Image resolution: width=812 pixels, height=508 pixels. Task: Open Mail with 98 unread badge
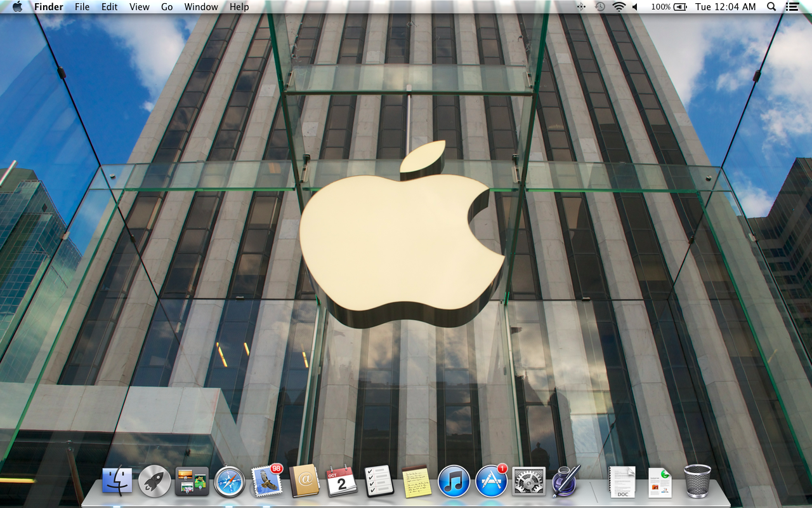pyautogui.click(x=266, y=481)
